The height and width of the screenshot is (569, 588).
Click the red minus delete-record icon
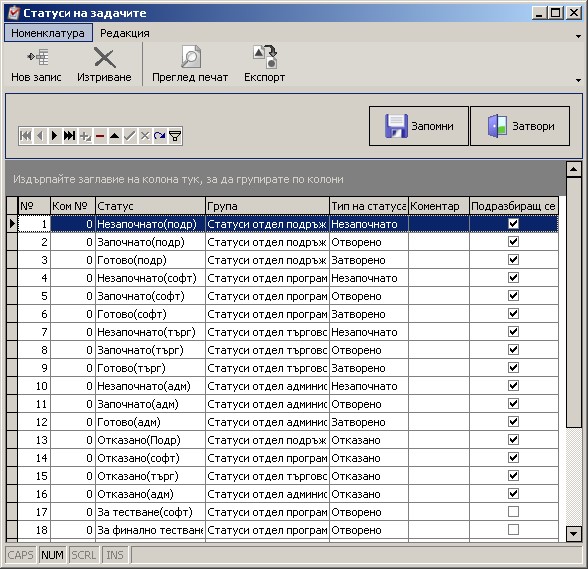tap(100, 136)
